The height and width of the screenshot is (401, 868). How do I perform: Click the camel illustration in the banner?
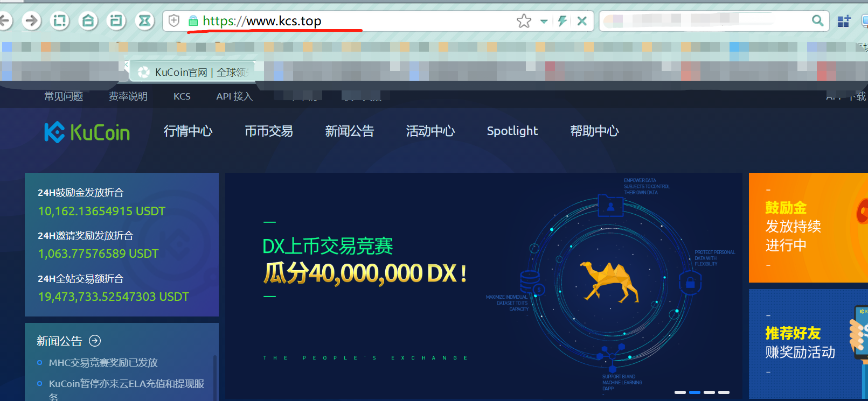tap(609, 282)
